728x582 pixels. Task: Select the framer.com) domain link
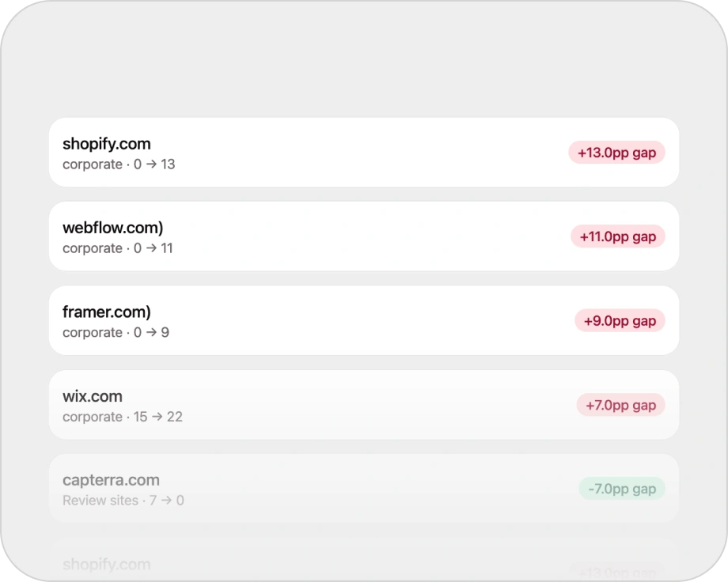pos(106,312)
